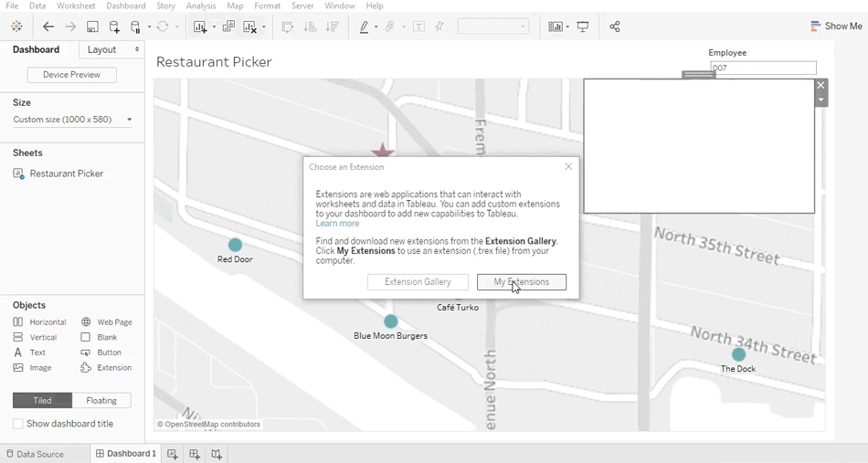Click the Add New Data Source icon
Image resolution: width=868 pixels, height=463 pixels.
114,27
